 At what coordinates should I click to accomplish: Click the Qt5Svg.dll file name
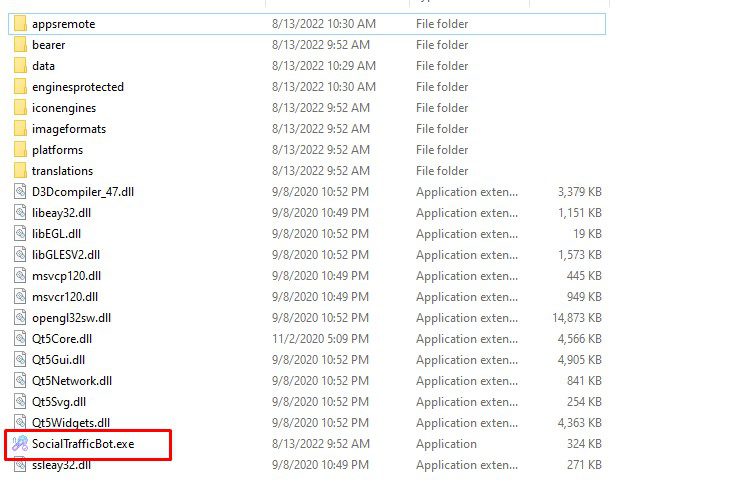[x=59, y=402]
